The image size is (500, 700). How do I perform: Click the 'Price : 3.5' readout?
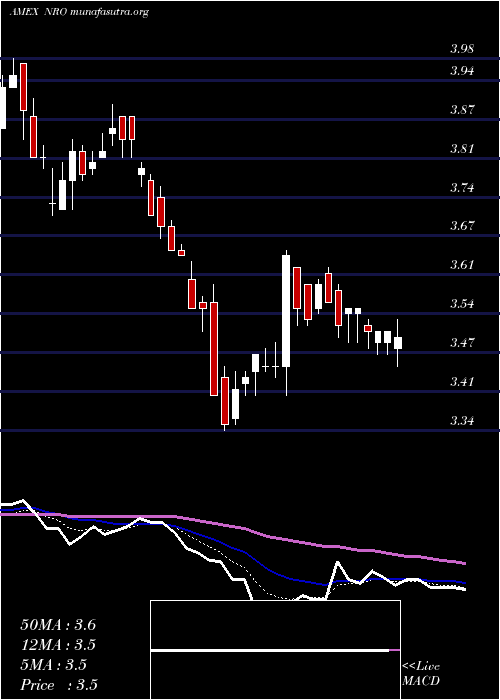[59, 685]
